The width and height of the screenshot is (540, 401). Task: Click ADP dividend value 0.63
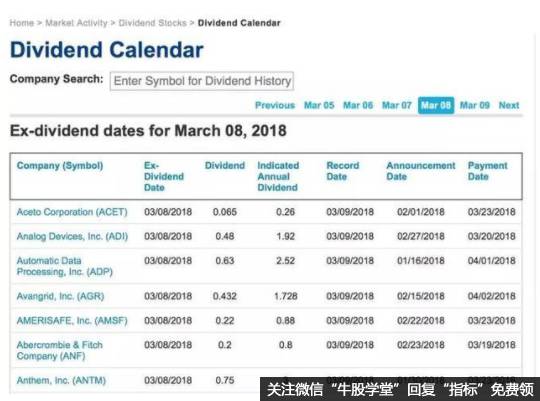225,261
